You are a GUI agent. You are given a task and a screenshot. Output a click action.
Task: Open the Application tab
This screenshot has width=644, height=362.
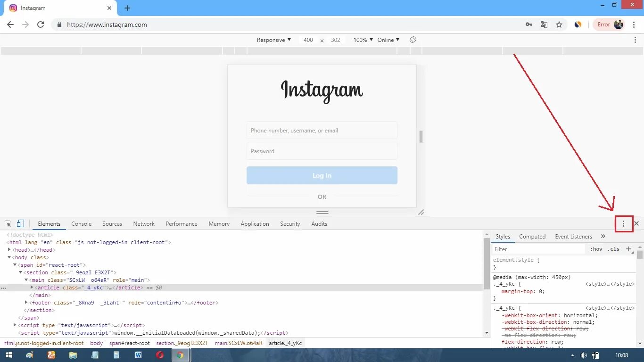pyautogui.click(x=255, y=224)
